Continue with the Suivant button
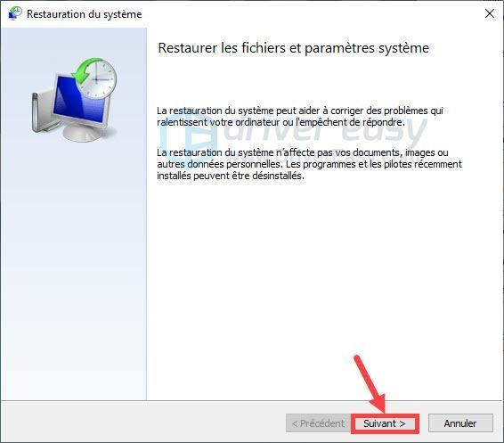Viewport: 504px width, 443px height. [385, 423]
